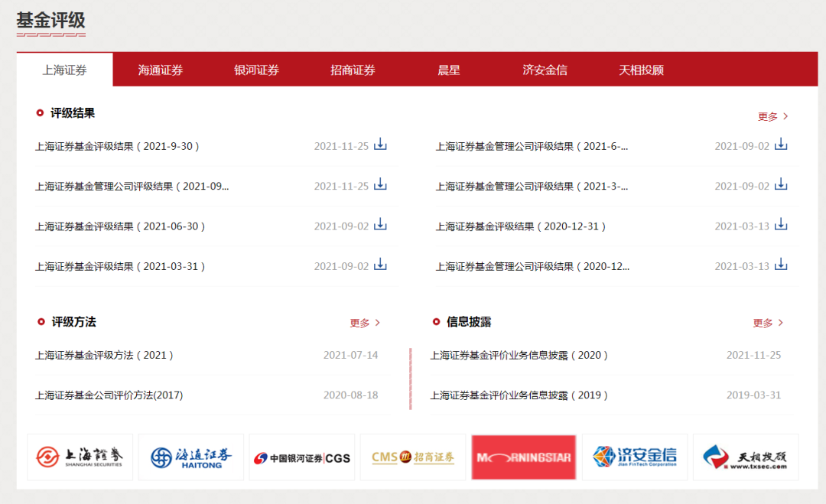Download icon for 上海证券基金管理公司评级结果（2020-12...

781,265
